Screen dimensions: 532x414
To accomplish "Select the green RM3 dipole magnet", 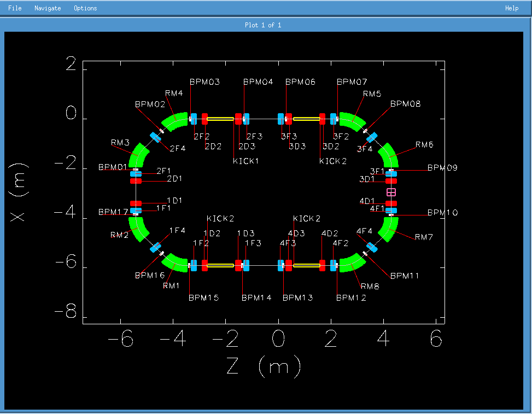I will (x=138, y=155).
